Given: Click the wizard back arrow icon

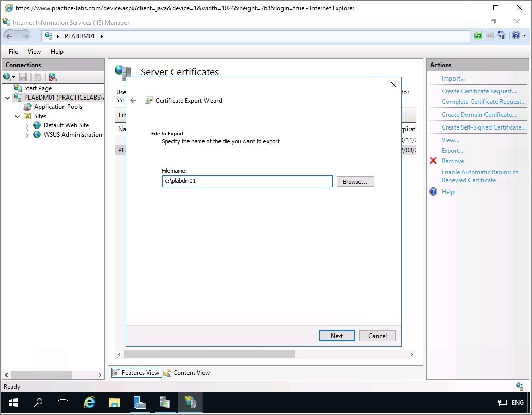Looking at the screenshot, I should (x=133, y=101).
